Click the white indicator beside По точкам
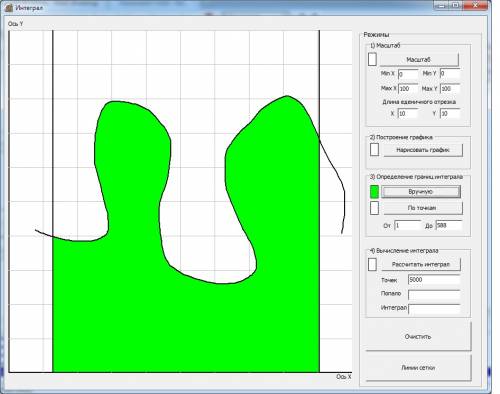 [x=374, y=208]
